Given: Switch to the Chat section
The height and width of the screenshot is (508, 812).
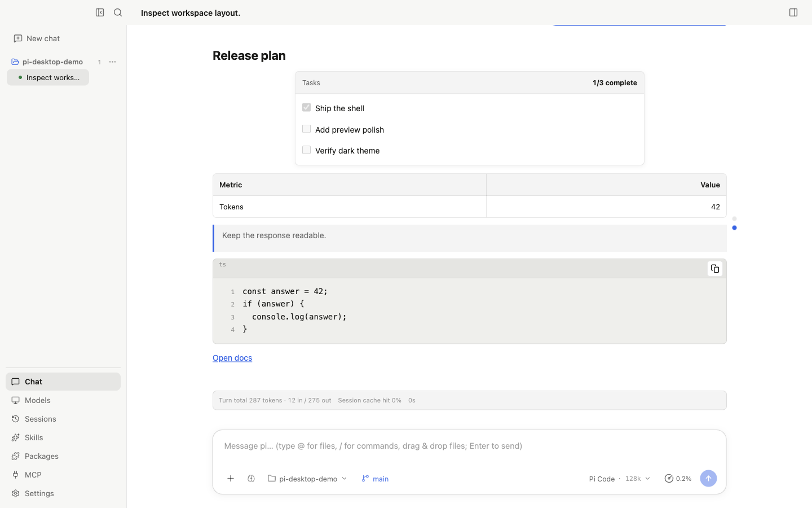Looking at the screenshot, I should 63,382.
